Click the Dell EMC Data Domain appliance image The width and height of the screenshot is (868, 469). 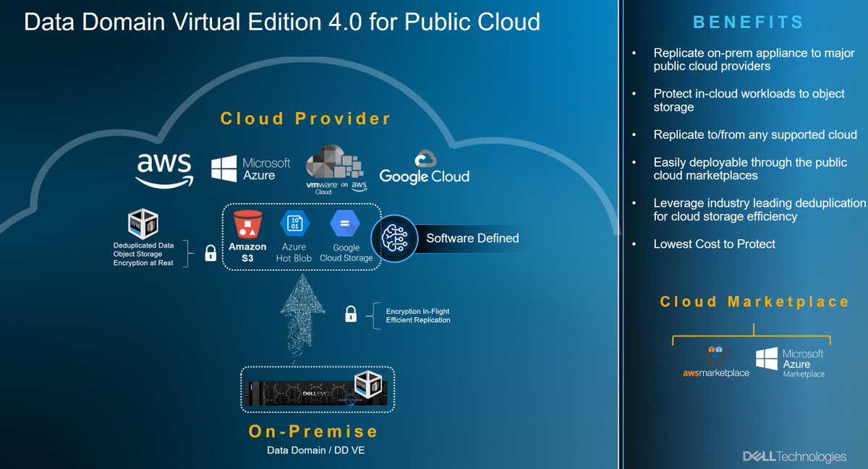tap(318, 395)
